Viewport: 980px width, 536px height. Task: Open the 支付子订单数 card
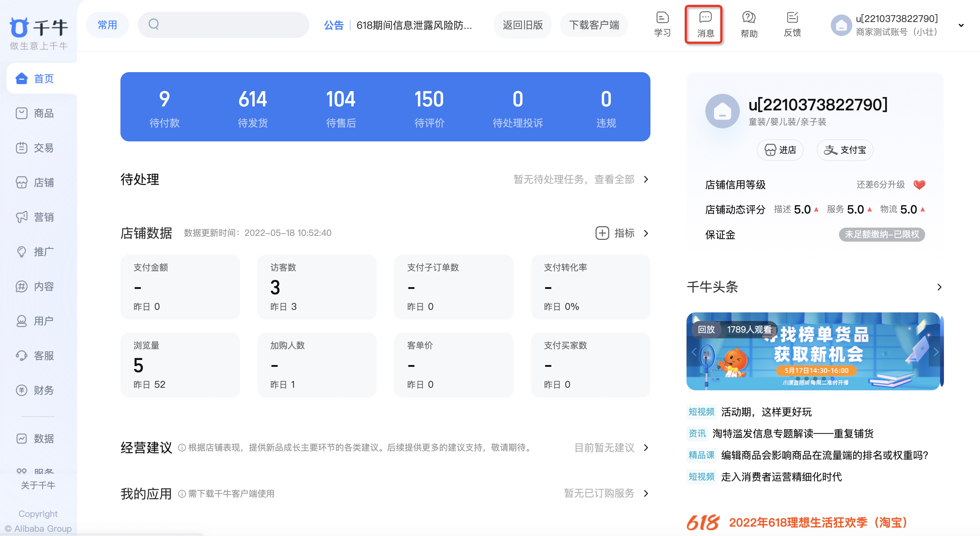454,287
